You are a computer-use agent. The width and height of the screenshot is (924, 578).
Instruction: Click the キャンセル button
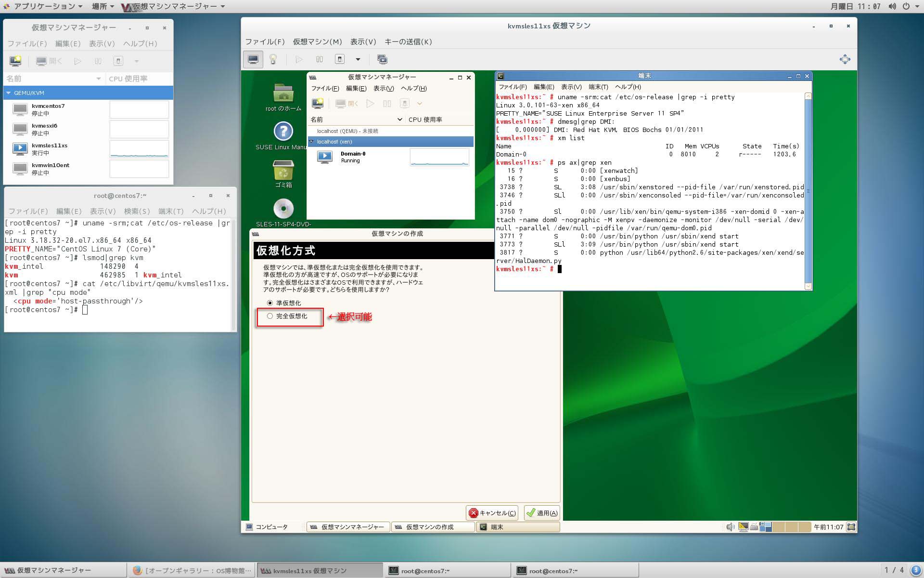(x=492, y=513)
